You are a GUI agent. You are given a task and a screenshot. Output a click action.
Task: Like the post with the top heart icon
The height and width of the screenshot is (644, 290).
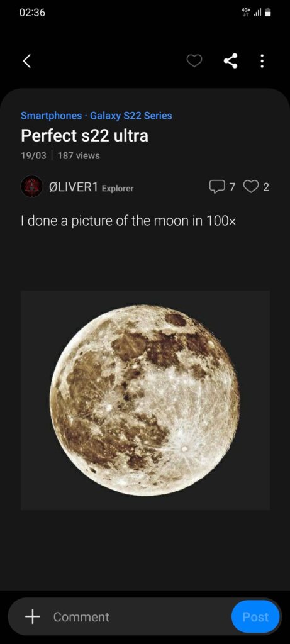tap(194, 62)
